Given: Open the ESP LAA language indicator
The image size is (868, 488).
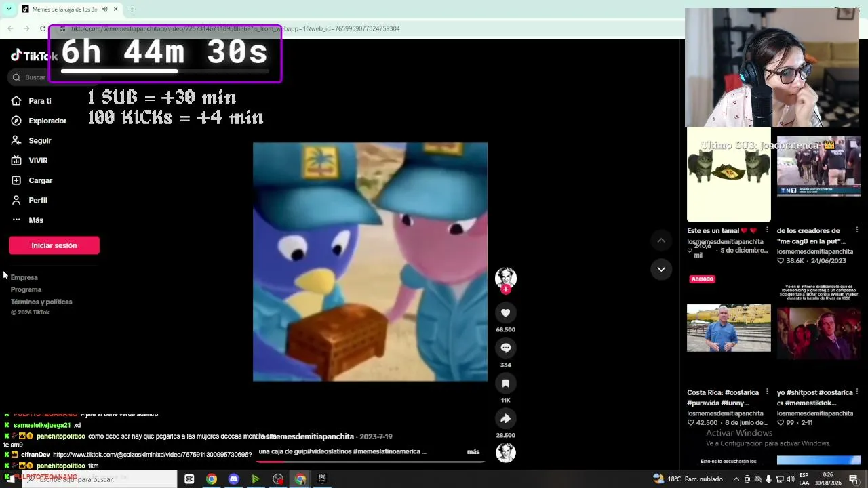Looking at the screenshot, I should [804, 479].
